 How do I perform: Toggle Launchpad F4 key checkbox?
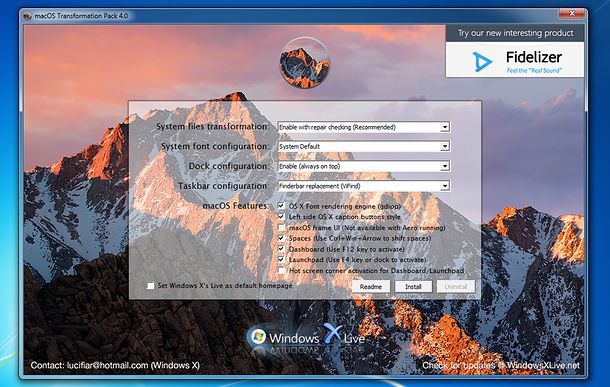[281, 259]
